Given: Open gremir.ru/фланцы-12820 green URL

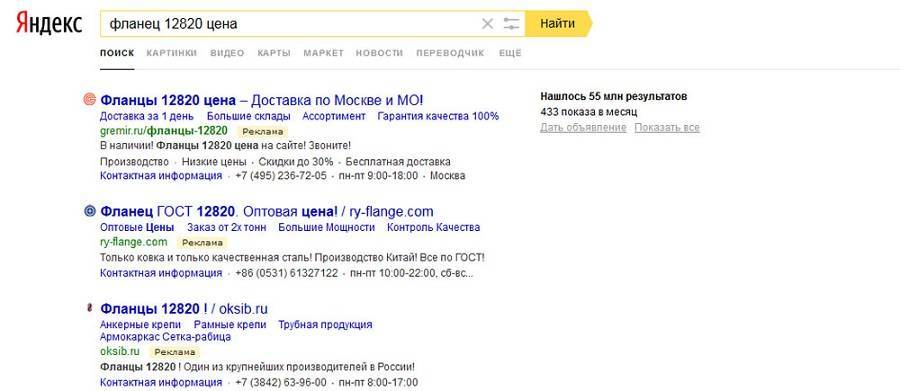Looking at the screenshot, I should pos(164,130).
